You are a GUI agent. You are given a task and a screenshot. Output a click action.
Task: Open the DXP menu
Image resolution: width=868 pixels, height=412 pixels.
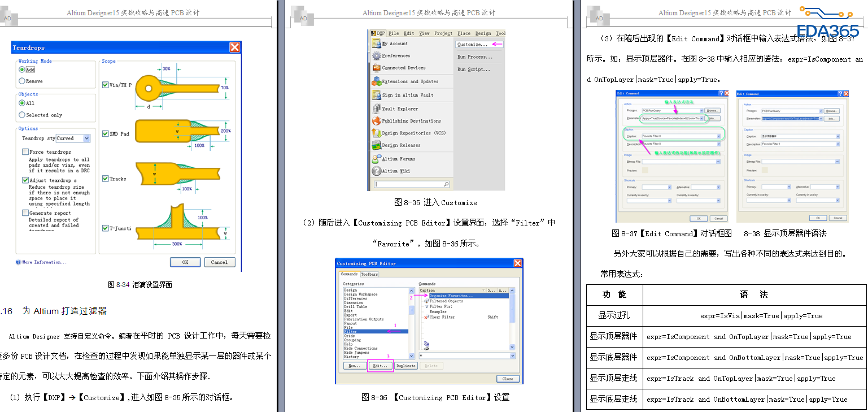point(378,33)
